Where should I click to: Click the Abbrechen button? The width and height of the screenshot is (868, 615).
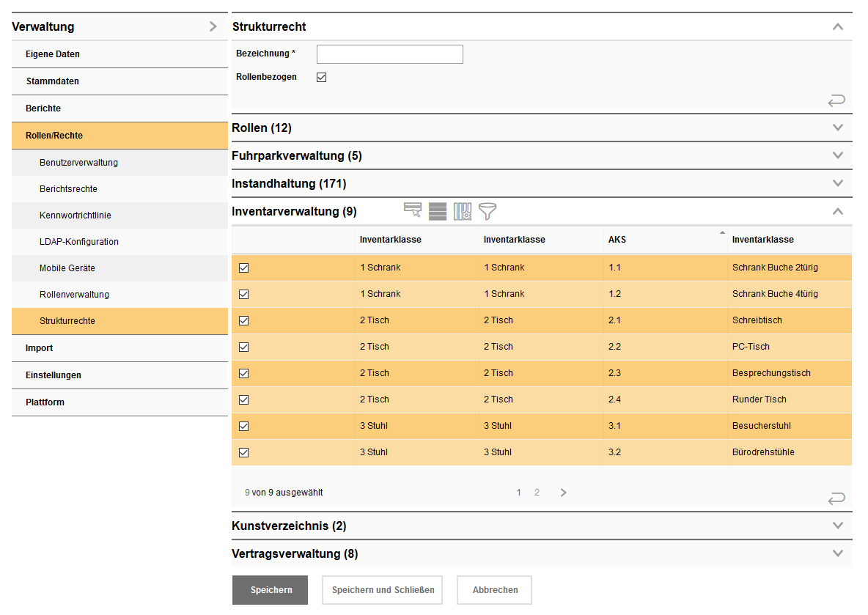tap(493, 590)
